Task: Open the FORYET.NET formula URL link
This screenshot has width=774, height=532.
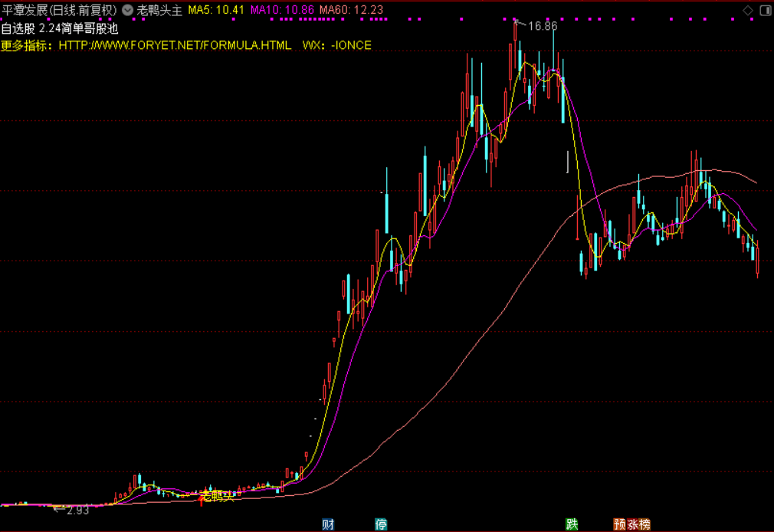Action: pos(175,45)
